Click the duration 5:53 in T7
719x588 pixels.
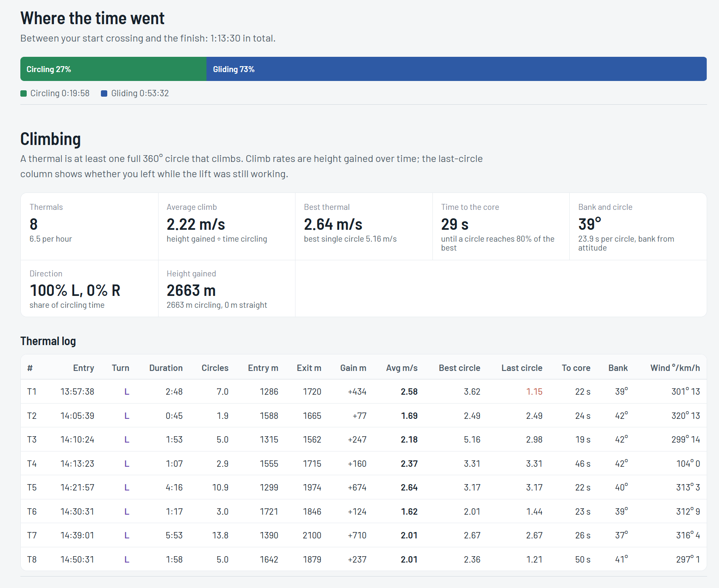pos(174,535)
